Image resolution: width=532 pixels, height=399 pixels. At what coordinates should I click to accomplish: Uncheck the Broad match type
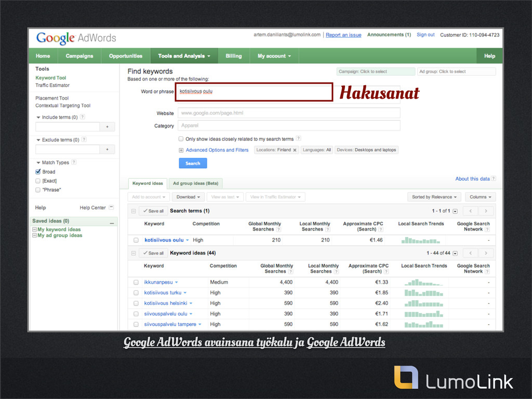[x=38, y=171]
